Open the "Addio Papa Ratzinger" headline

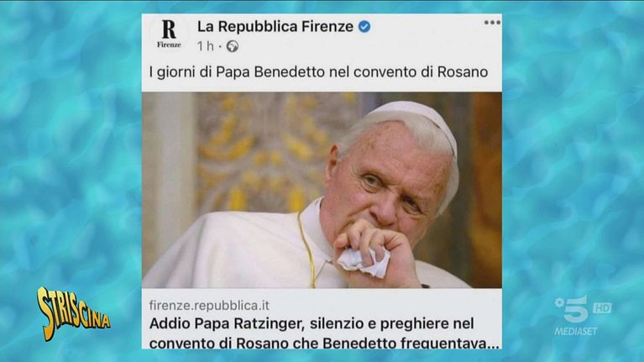[323, 333]
